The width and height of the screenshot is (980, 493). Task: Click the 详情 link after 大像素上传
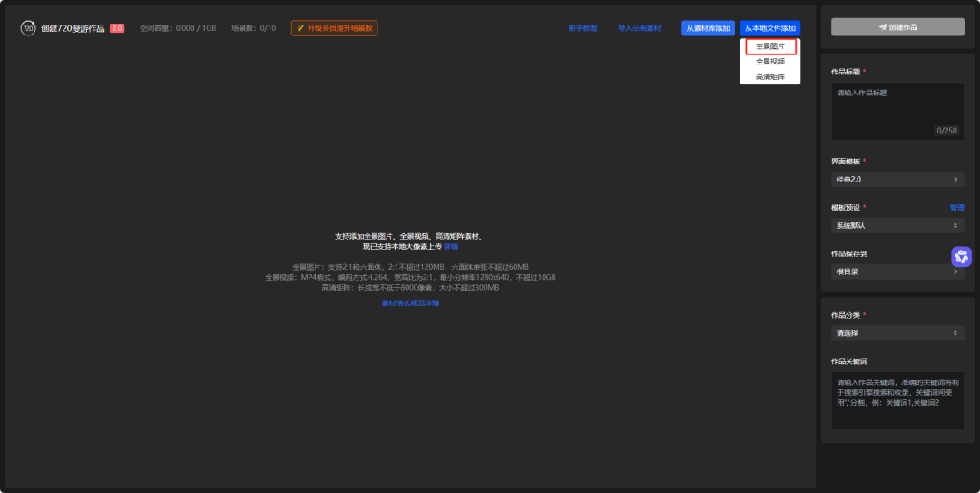coord(451,247)
